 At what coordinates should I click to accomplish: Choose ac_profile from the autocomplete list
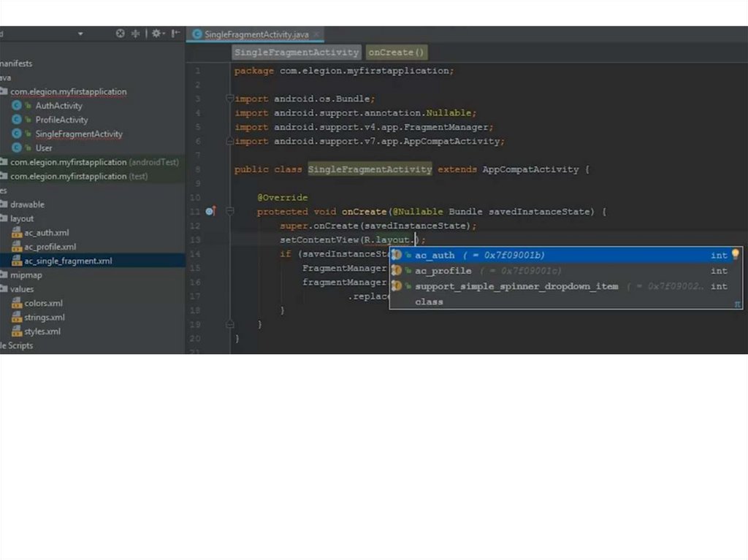click(x=443, y=271)
